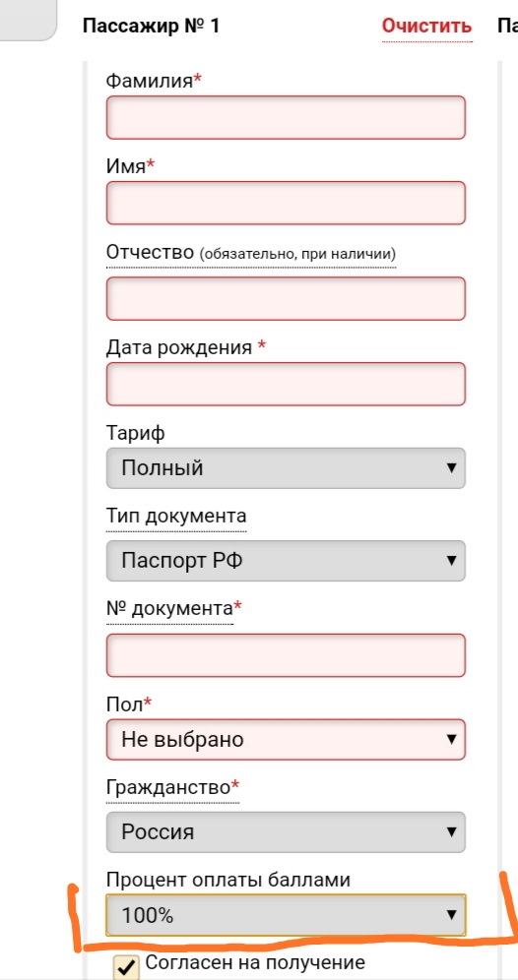This screenshot has width=518, height=980.
Task: Focus the Фамилия text field
Action: pyautogui.click(x=286, y=117)
